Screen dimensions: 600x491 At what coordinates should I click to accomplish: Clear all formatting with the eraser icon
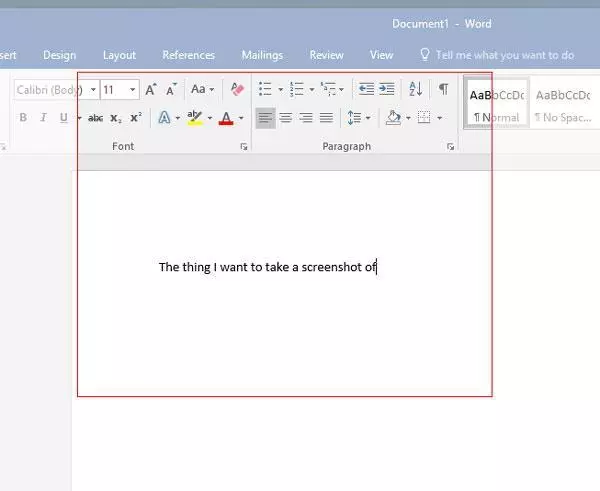[x=237, y=90]
